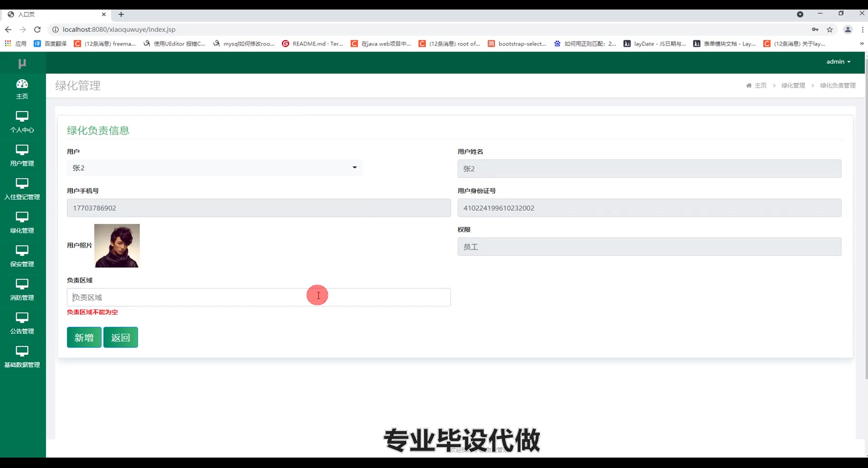This screenshot has width=868, height=468.
Task: Click the user photo thumbnail
Action: (x=117, y=246)
